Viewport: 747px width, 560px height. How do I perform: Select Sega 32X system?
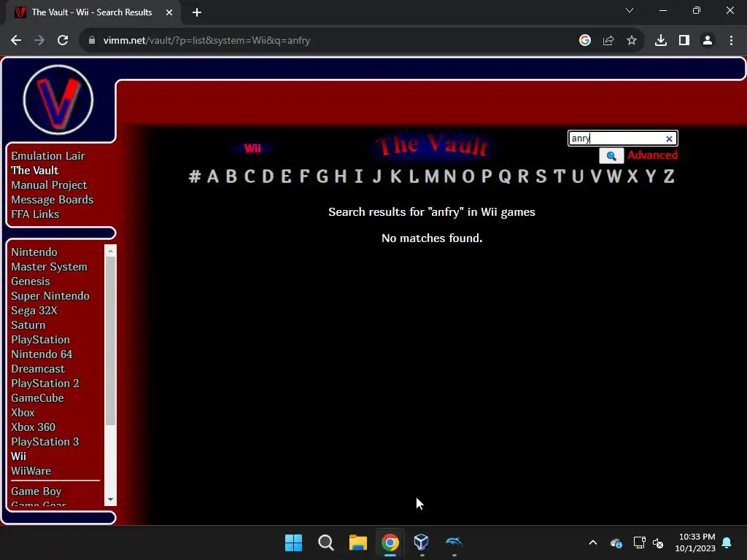pyautogui.click(x=34, y=311)
